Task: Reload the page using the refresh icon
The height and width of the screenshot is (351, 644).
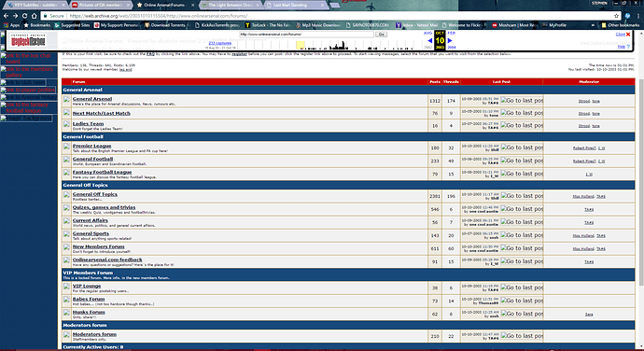Action: point(24,16)
